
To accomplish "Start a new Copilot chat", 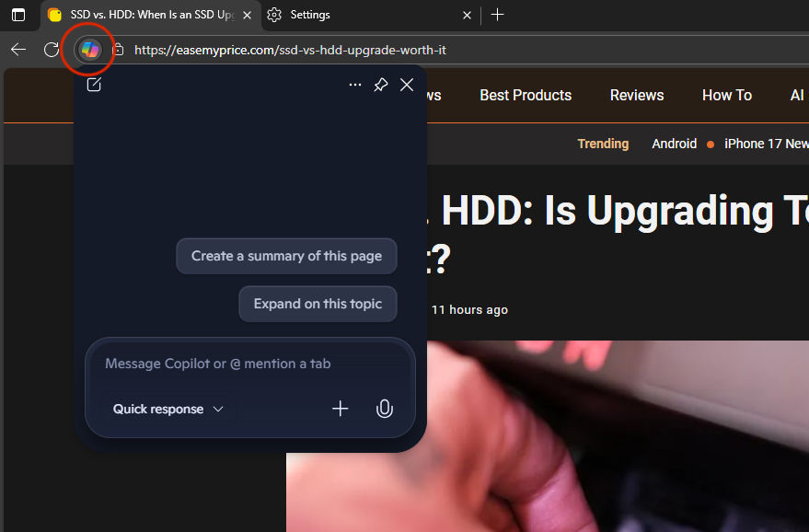I will [94, 85].
